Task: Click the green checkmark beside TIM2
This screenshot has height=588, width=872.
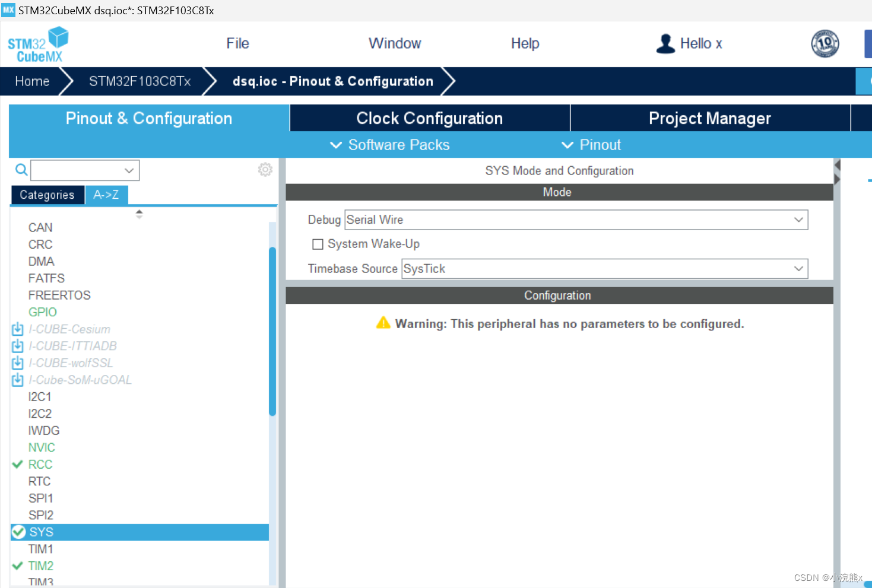Action: click(x=18, y=566)
